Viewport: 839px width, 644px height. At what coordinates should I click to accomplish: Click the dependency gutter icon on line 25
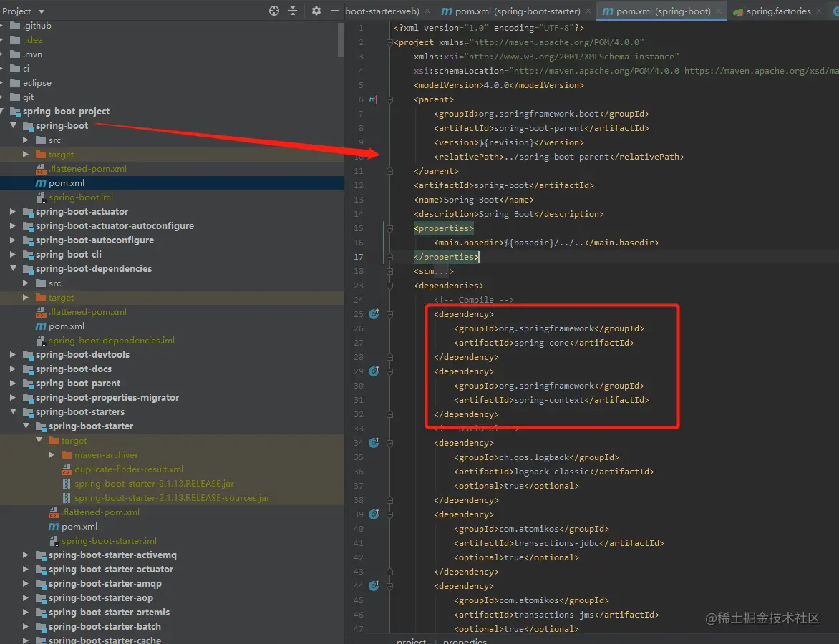[374, 314]
